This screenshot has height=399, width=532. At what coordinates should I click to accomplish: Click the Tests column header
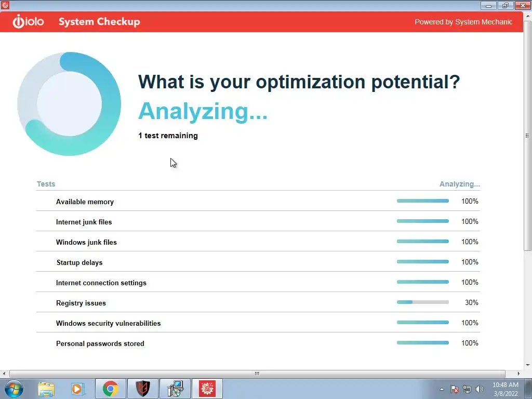point(46,184)
